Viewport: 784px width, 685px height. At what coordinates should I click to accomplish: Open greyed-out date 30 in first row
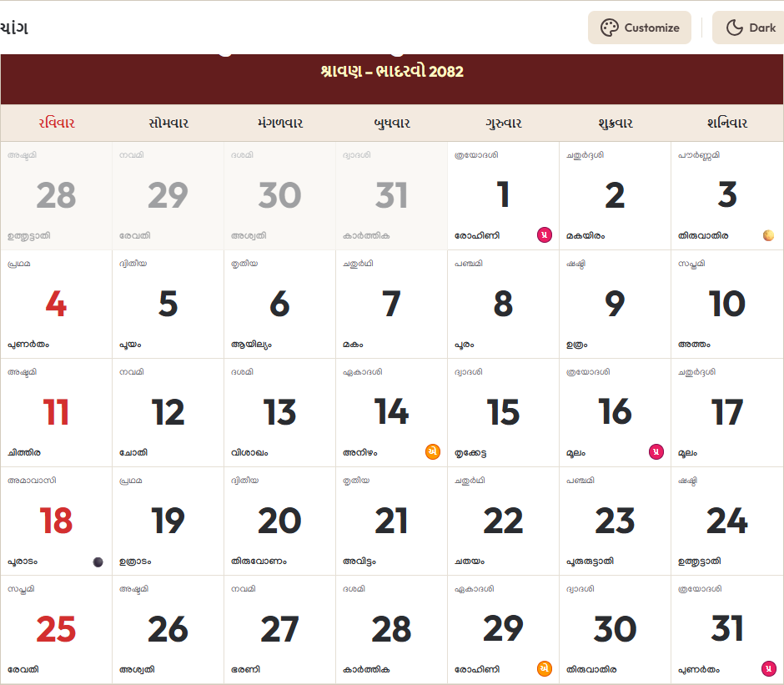[x=280, y=195]
